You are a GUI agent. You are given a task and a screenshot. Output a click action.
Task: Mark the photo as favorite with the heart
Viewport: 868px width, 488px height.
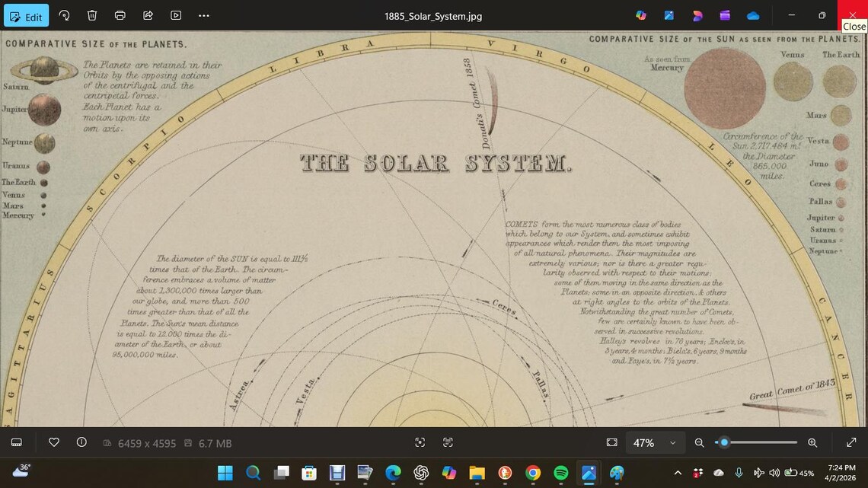click(x=54, y=442)
